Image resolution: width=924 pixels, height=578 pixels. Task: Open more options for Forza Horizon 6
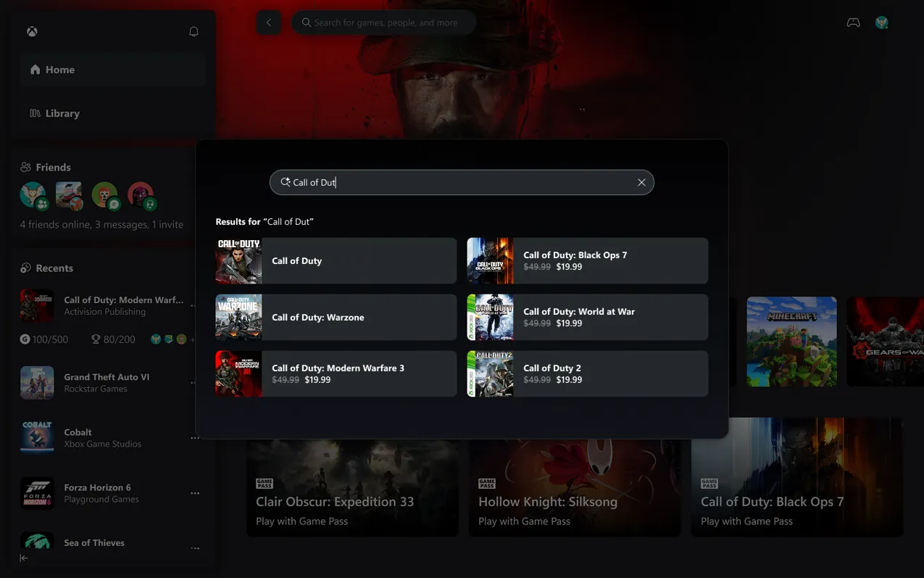(x=195, y=493)
